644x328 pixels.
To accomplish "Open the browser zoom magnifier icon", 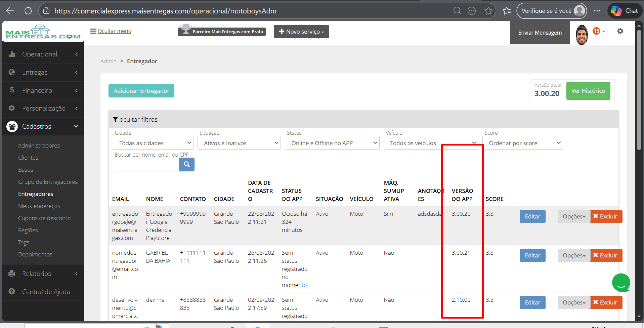I will (457, 11).
